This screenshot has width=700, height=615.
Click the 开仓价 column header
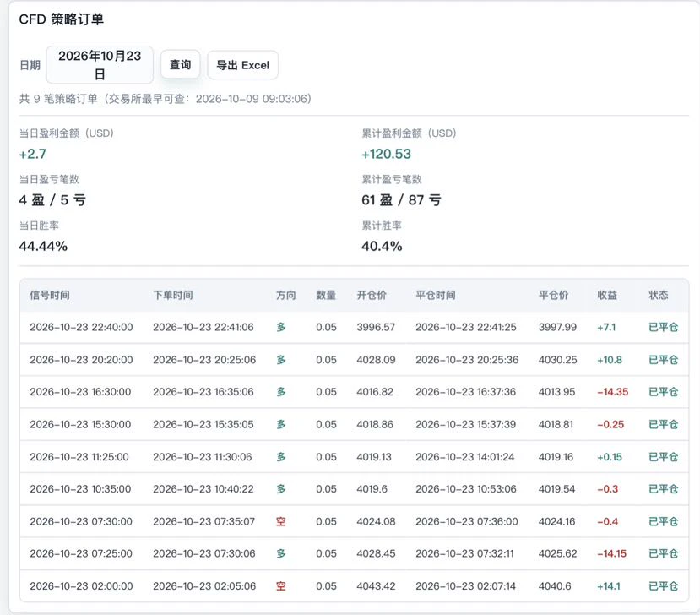(x=372, y=295)
